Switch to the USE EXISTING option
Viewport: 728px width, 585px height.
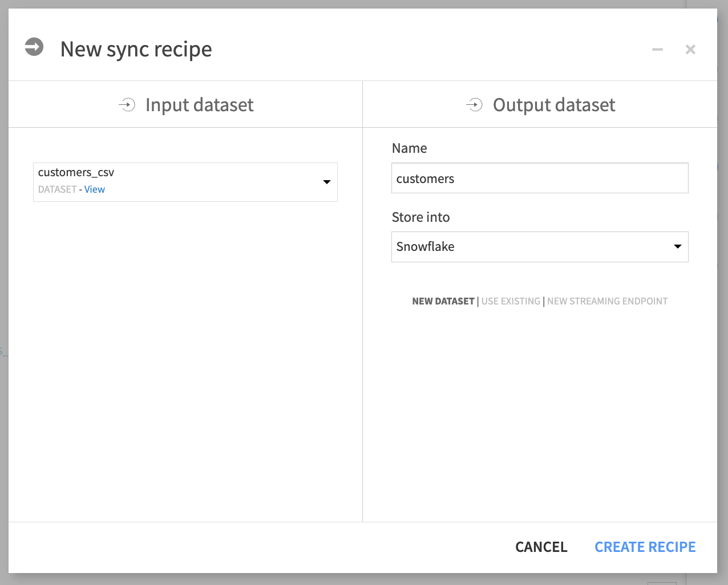pyautogui.click(x=511, y=301)
